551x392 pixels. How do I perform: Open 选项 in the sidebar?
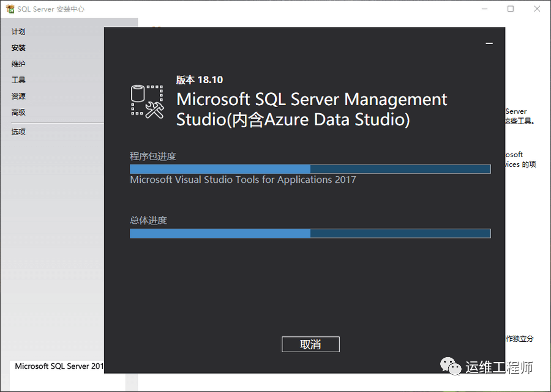click(18, 132)
